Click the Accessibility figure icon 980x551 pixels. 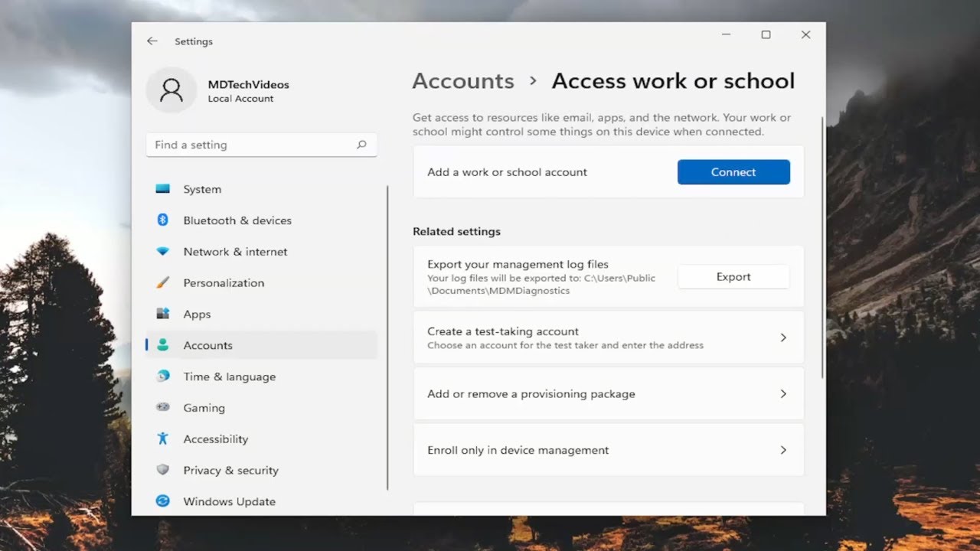tap(162, 439)
